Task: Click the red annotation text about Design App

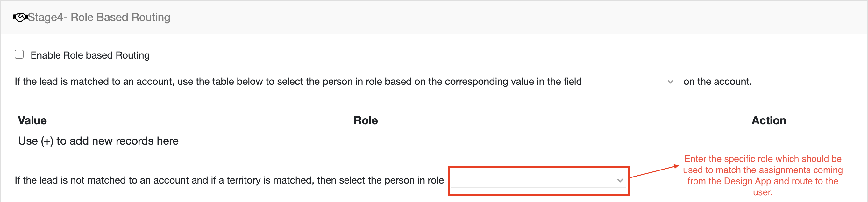Action: (763, 175)
